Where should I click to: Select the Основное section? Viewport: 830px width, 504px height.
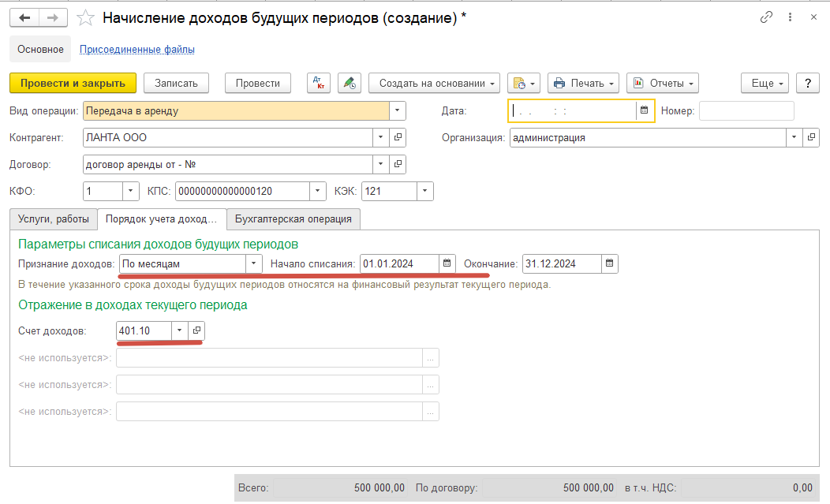[40, 49]
